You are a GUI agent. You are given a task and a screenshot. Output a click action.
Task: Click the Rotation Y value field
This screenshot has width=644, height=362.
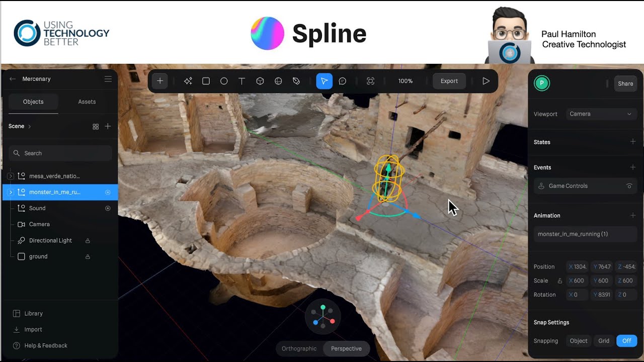(x=602, y=295)
